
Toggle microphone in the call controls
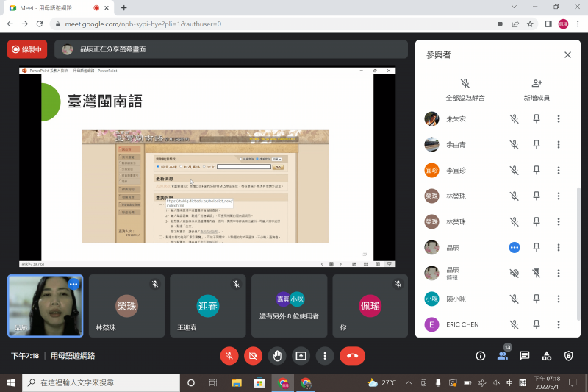229,356
